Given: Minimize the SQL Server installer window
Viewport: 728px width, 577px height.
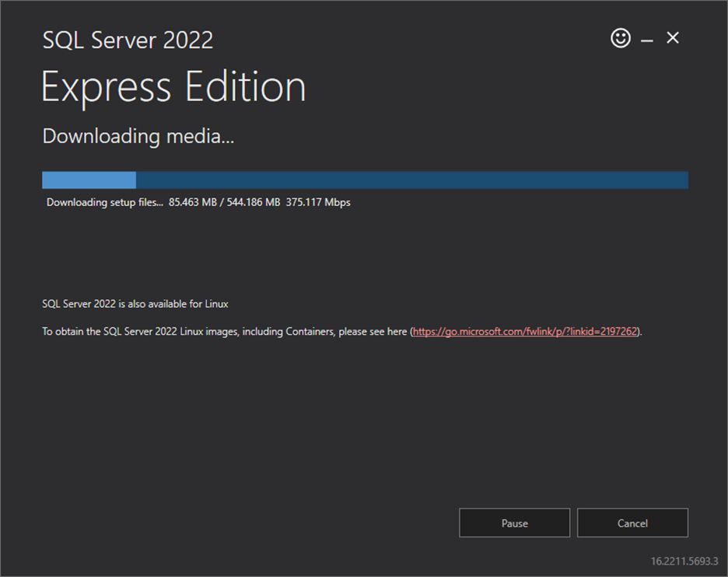Looking at the screenshot, I should click(x=647, y=41).
